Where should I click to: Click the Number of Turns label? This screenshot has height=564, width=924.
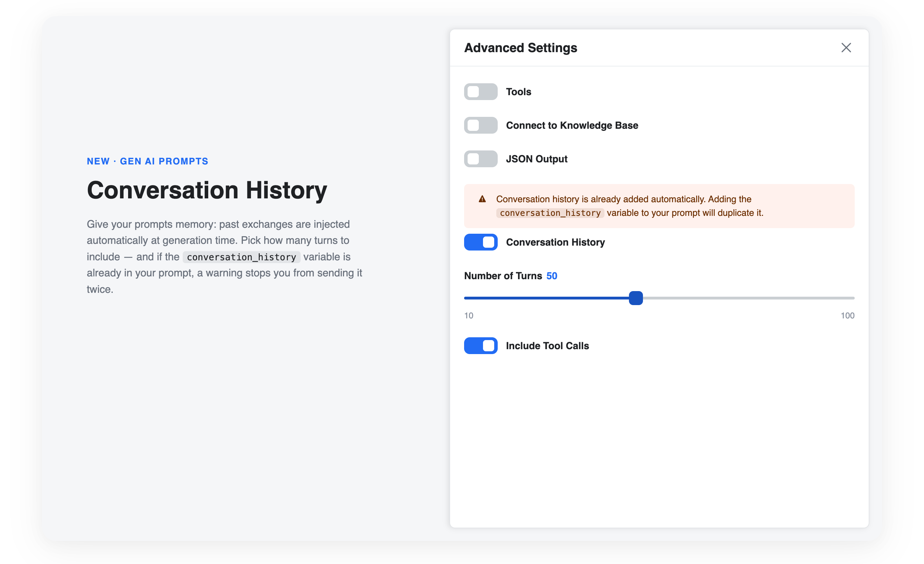tap(503, 276)
